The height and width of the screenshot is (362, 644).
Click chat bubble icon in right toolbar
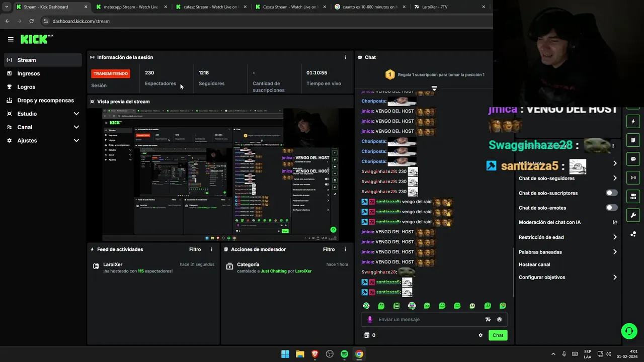[x=633, y=159]
